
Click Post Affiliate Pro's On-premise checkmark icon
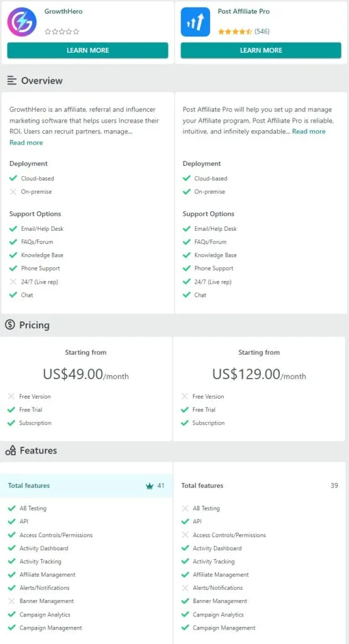[x=187, y=191]
